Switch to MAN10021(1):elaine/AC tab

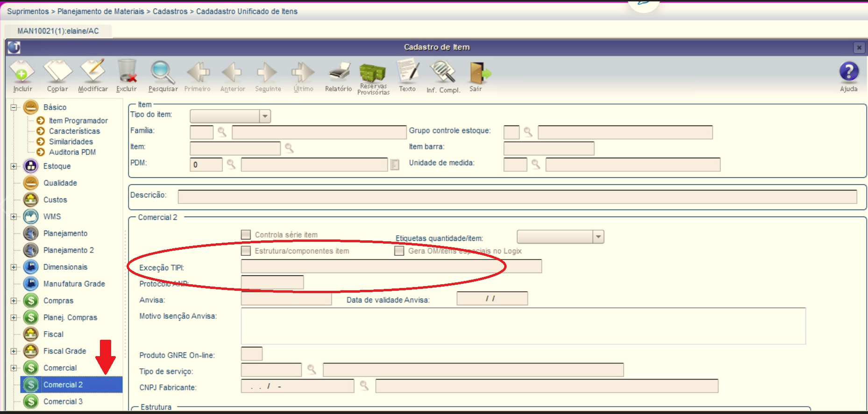[58, 31]
